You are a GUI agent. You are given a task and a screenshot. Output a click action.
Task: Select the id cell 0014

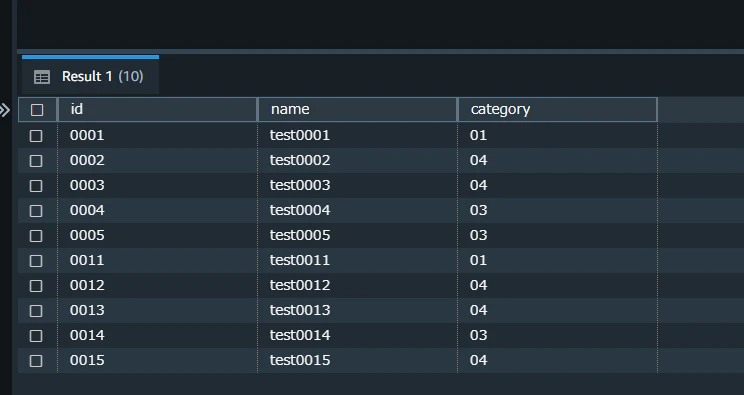pyautogui.click(x=157, y=335)
